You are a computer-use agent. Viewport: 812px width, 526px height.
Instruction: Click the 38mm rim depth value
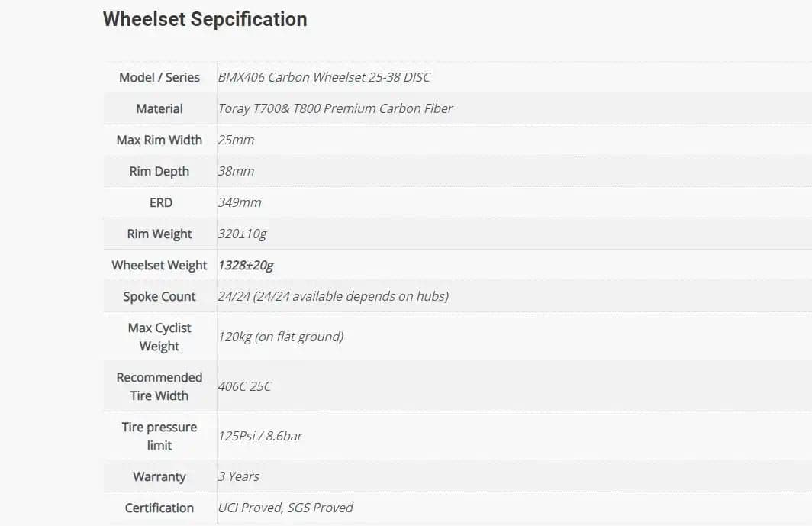tap(237, 171)
